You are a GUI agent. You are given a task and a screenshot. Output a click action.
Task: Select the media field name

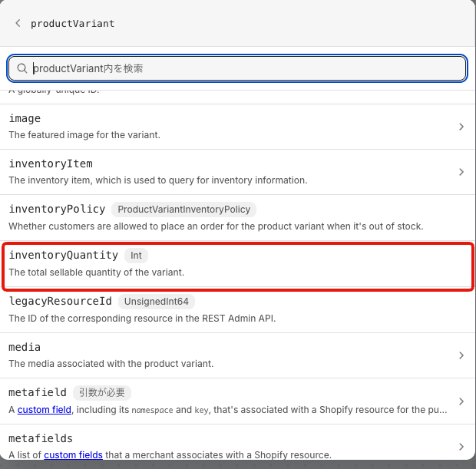(25, 347)
